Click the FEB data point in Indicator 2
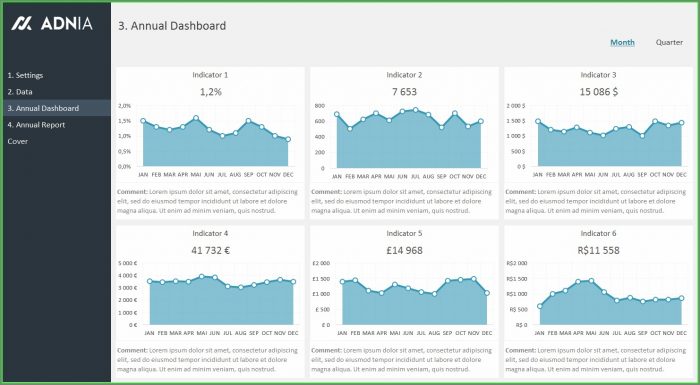700x385 pixels. (x=350, y=129)
